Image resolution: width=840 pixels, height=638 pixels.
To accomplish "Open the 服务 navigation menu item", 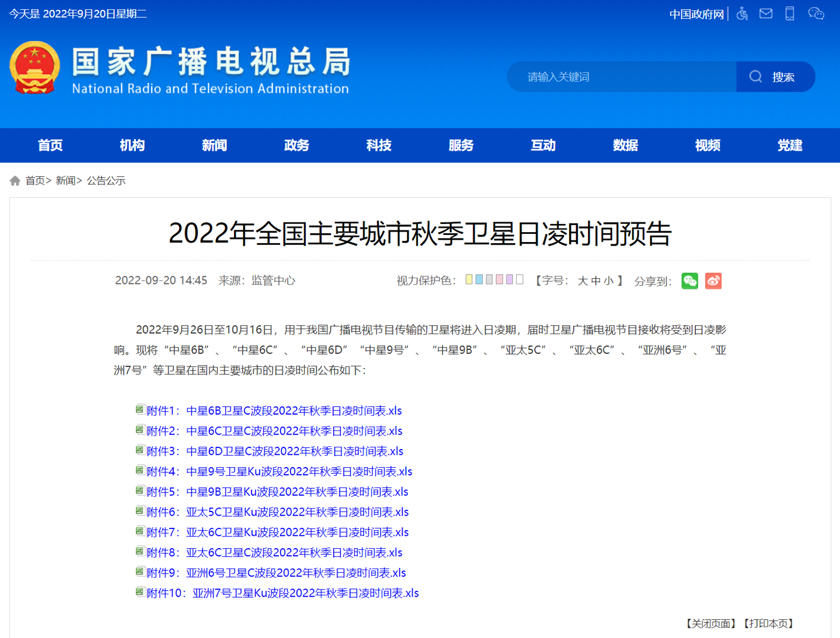I will click(461, 145).
